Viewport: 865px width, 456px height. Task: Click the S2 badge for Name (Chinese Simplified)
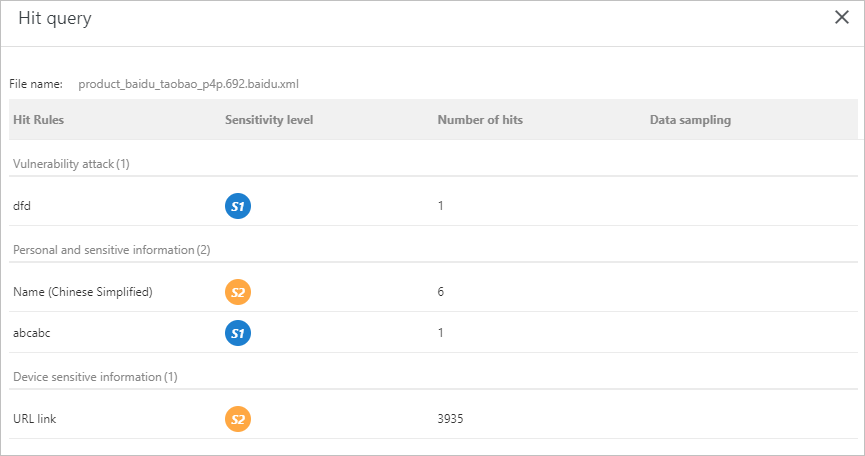pos(238,292)
